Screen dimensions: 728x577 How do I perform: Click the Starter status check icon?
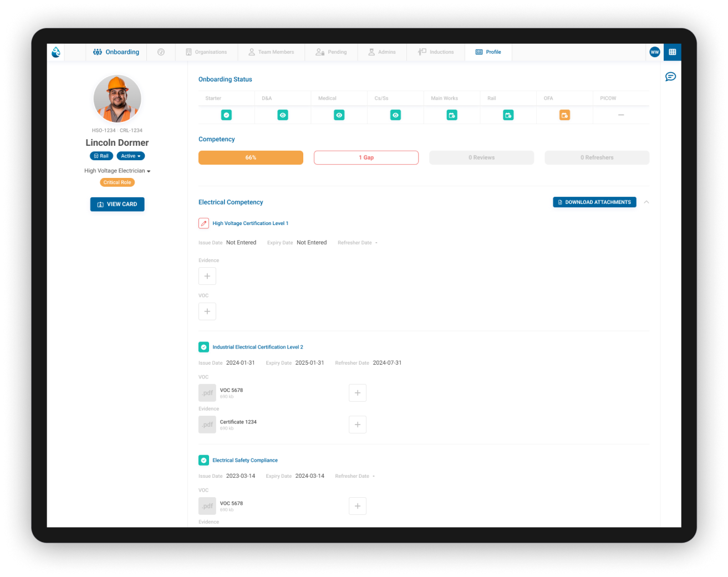226,115
